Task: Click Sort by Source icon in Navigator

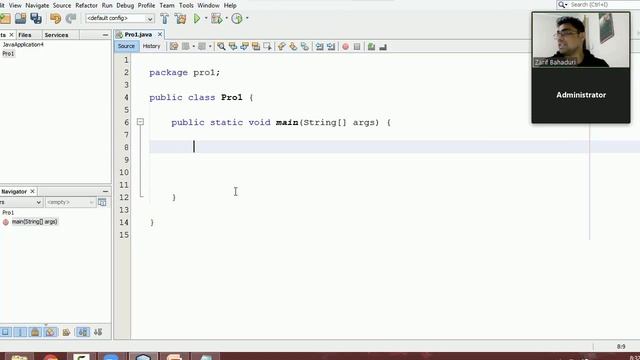Action: (x=98, y=332)
